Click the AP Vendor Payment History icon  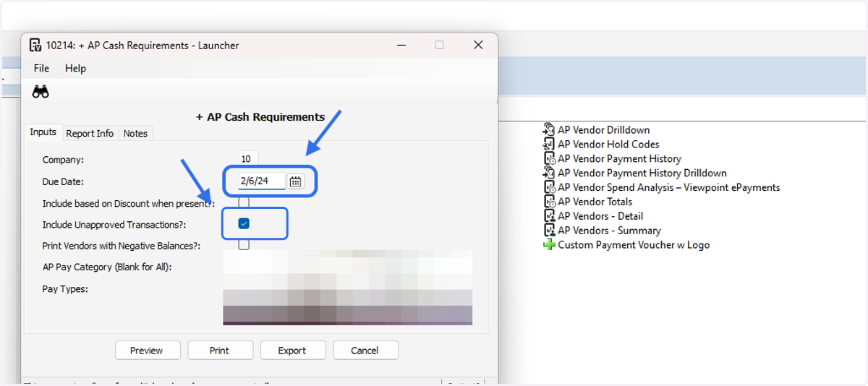(548, 159)
